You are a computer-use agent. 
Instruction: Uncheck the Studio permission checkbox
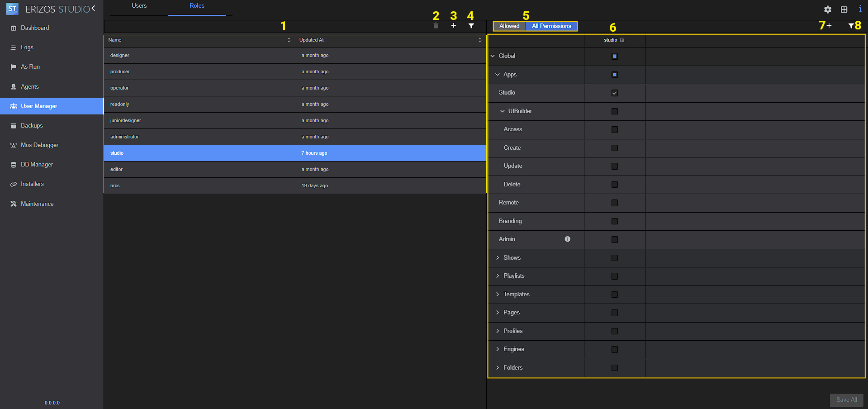click(614, 93)
